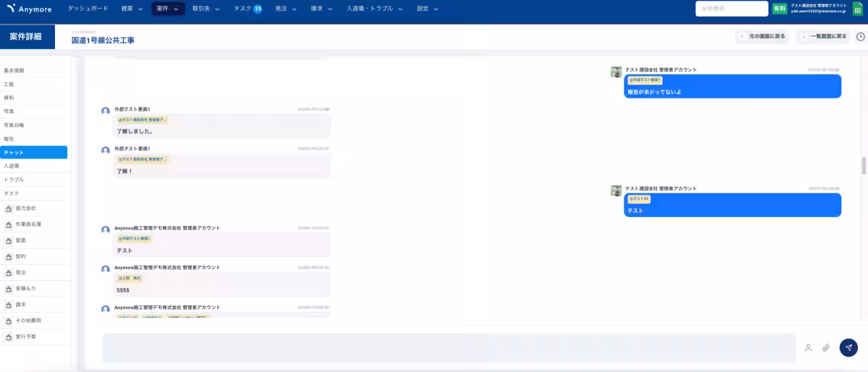This screenshot has height=372, width=868.
Task: Click the blue bubble 報告があがってないよ
Action: (733, 87)
